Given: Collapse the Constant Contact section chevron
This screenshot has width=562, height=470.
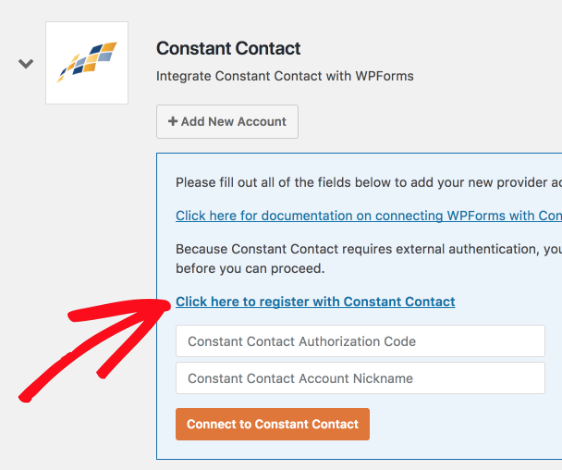Looking at the screenshot, I should click(x=26, y=64).
